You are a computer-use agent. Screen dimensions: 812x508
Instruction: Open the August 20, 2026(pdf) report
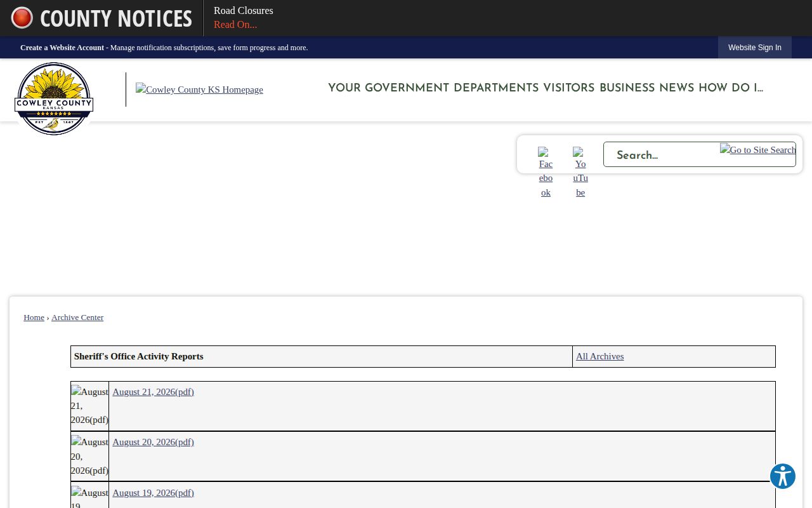coord(153,443)
